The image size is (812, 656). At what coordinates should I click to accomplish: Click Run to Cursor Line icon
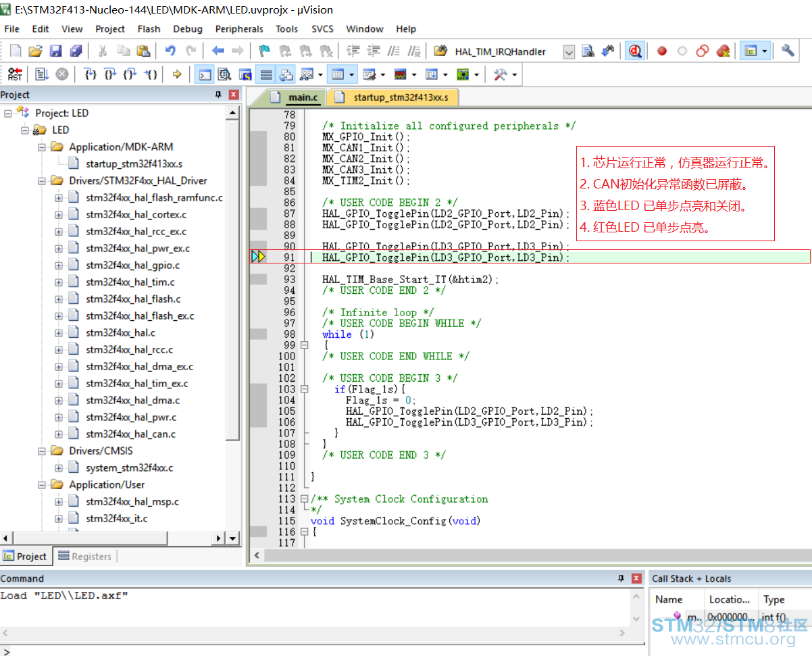pos(151,74)
